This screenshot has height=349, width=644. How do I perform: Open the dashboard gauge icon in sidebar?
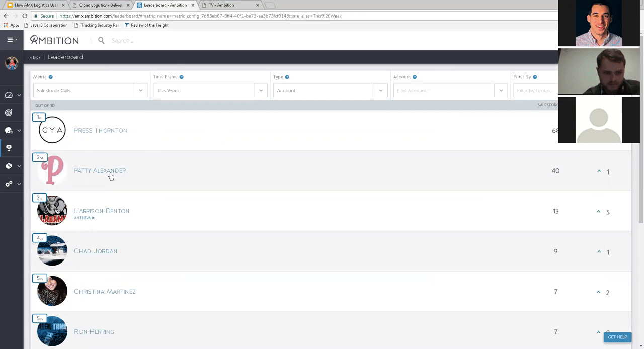coord(9,95)
